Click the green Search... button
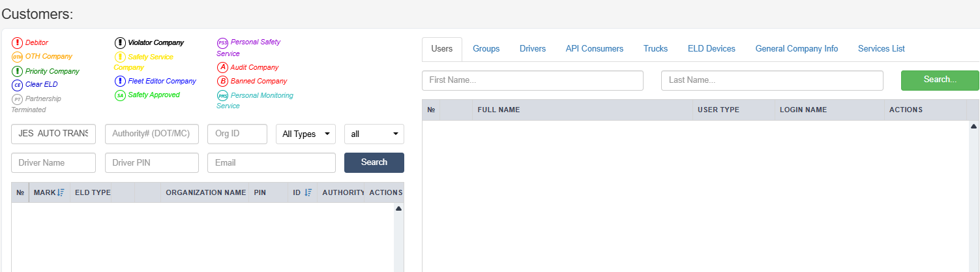 (x=940, y=80)
